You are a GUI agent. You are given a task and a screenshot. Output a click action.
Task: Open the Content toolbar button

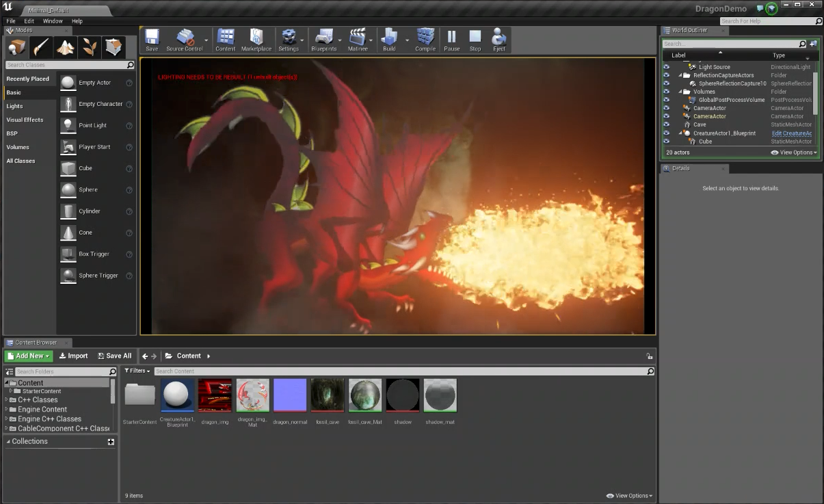pos(226,40)
